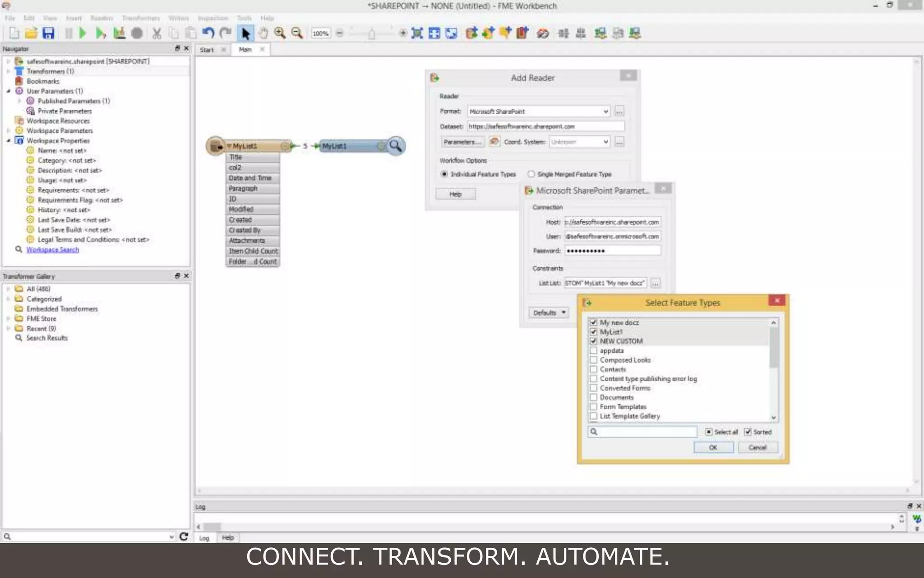This screenshot has height=578, width=924.
Task: Expand the Recent (9) gallery folder
Action: (x=8, y=328)
